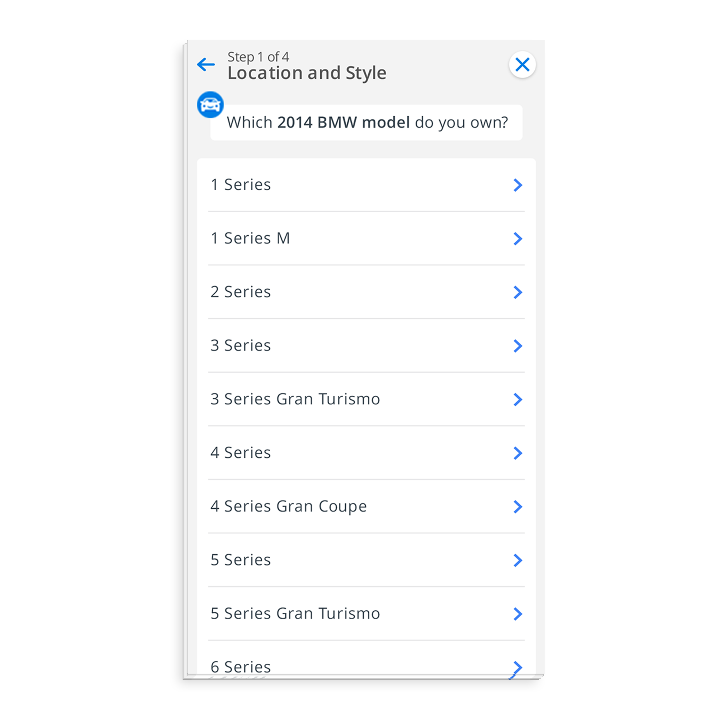Open the chevron for 3 Series Gran Turismo
Viewport: 728px width, 719px height.
coord(518,399)
